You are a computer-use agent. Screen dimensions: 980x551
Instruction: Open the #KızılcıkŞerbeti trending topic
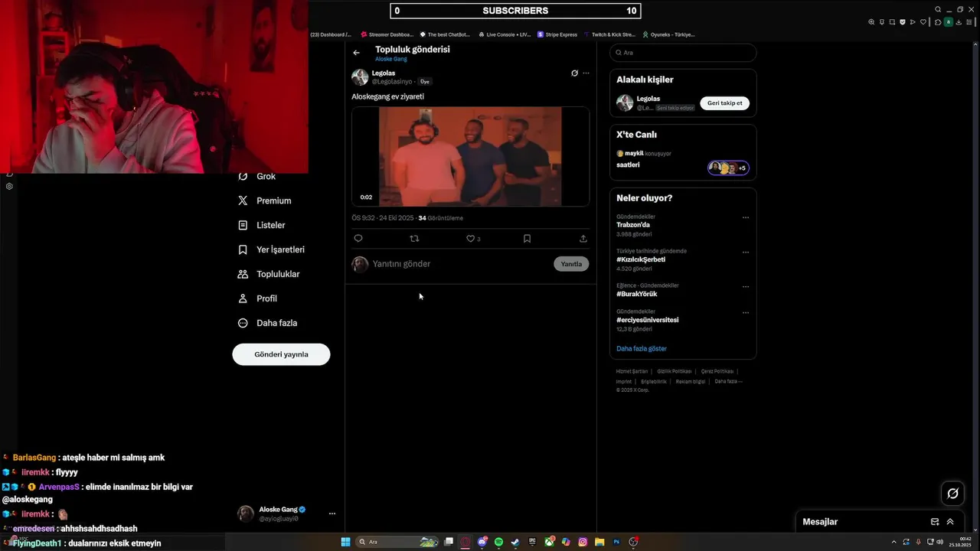tap(641, 259)
